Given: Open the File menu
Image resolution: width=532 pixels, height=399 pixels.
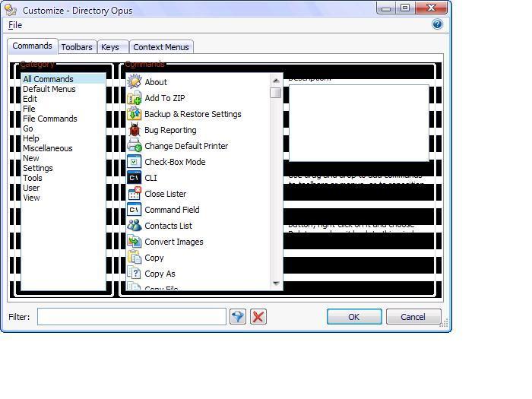Looking at the screenshot, I should 15,25.
